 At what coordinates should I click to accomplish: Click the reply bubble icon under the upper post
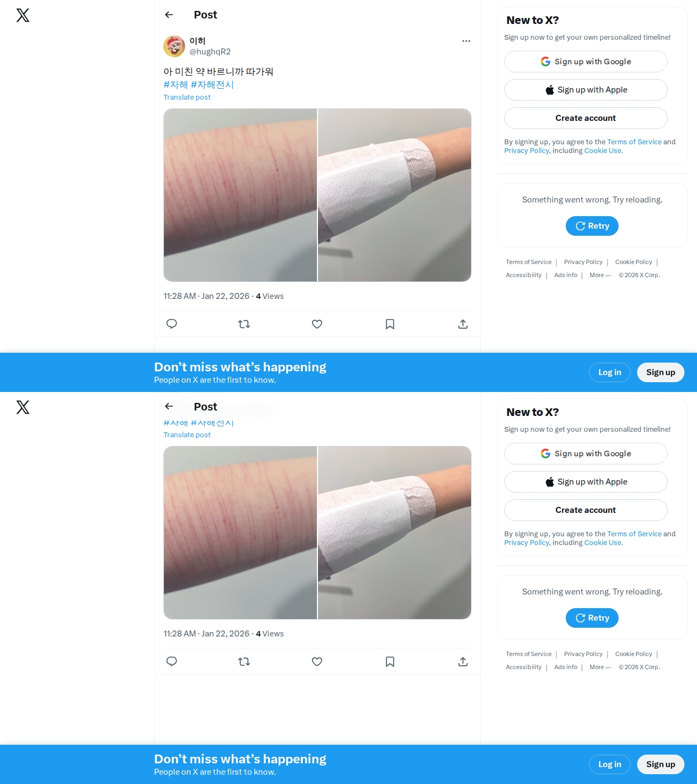(x=172, y=324)
